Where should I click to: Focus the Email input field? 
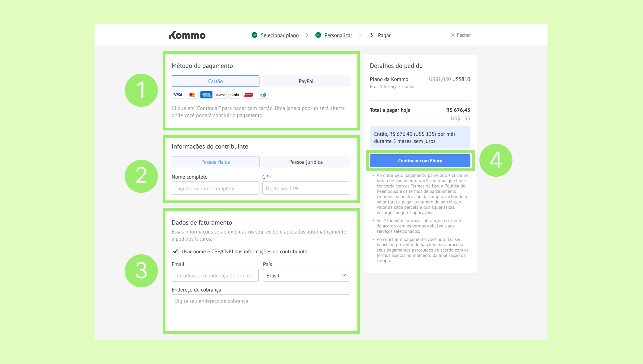point(215,275)
